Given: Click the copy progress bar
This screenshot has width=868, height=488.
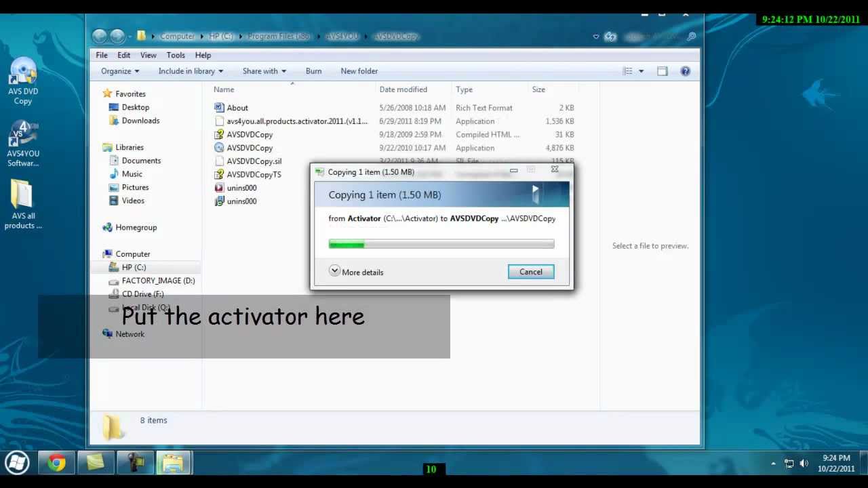Looking at the screenshot, I should click(x=441, y=244).
